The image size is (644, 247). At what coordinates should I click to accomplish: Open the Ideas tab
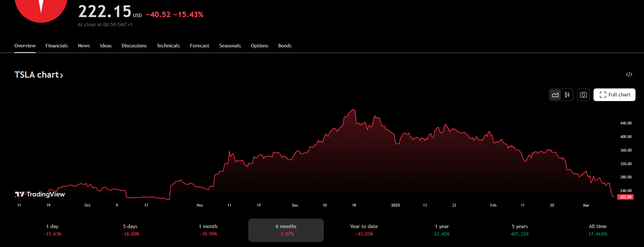106,46
